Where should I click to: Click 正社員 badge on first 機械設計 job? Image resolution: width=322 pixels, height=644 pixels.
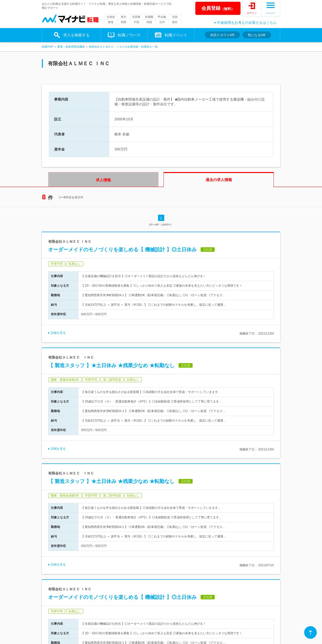[208, 250]
